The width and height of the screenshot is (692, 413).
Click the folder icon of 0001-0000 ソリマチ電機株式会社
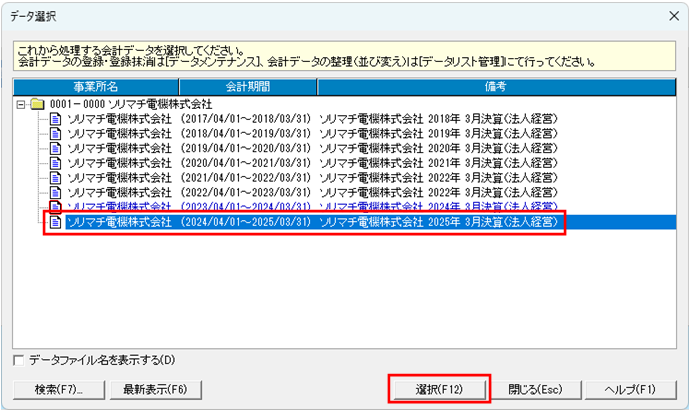[x=38, y=105]
